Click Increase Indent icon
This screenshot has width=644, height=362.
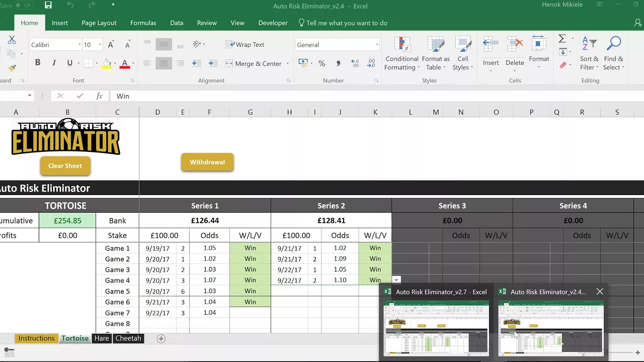[x=213, y=63]
